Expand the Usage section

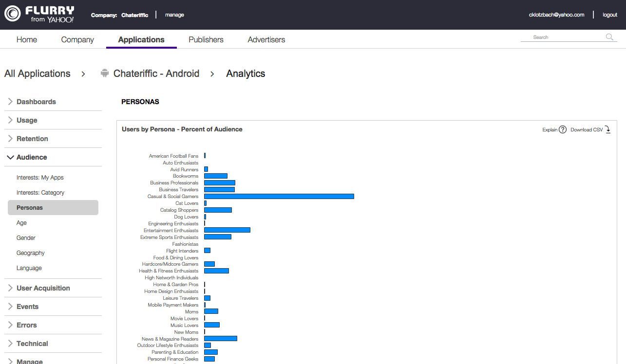[x=26, y=120]
